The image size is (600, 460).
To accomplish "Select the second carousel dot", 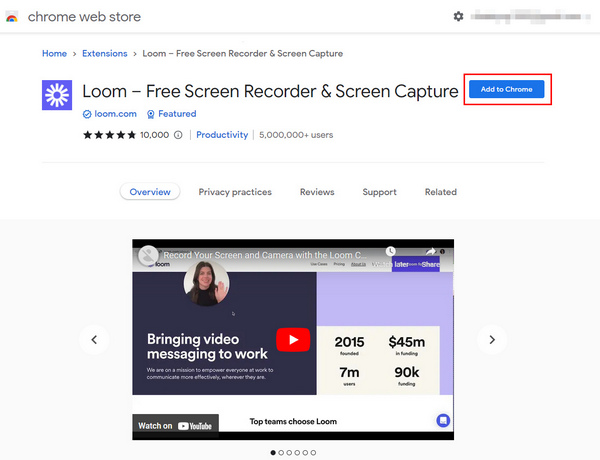I will point(281,453).
